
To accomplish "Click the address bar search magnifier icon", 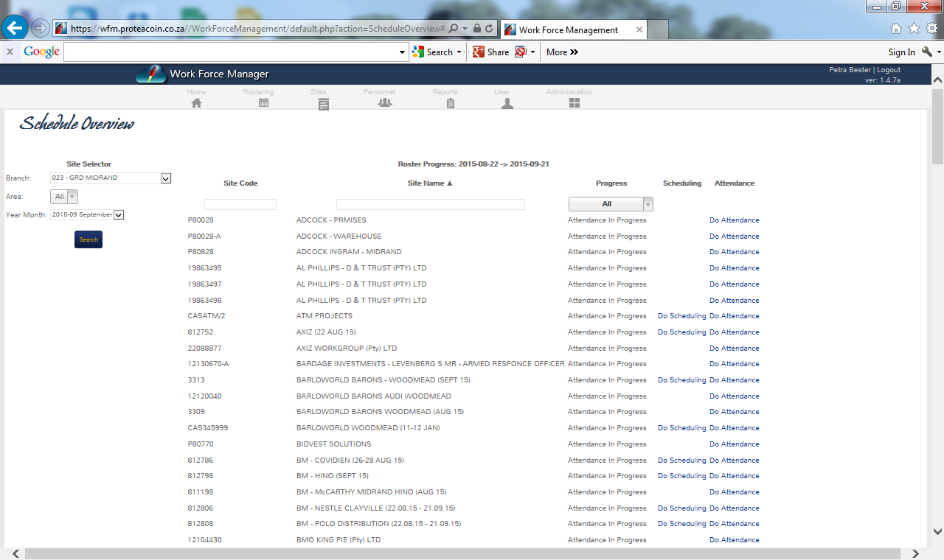I will (x=454, y=28).
